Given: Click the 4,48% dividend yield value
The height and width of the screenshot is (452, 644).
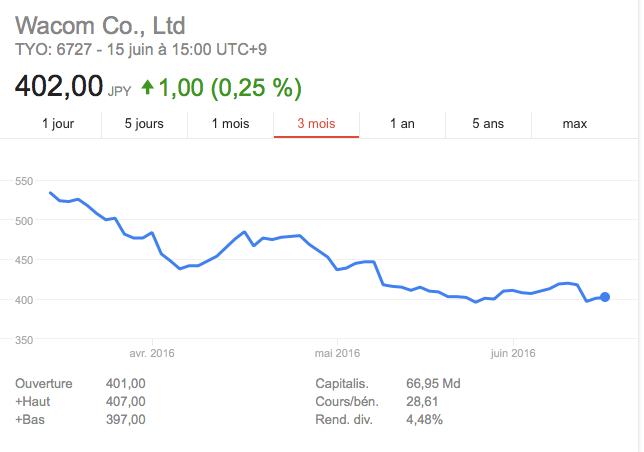Looking at the screenshot, I should [425, 420].
